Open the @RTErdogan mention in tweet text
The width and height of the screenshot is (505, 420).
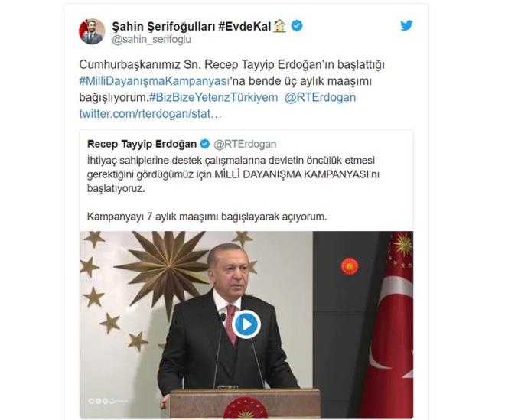pos(320,97)
